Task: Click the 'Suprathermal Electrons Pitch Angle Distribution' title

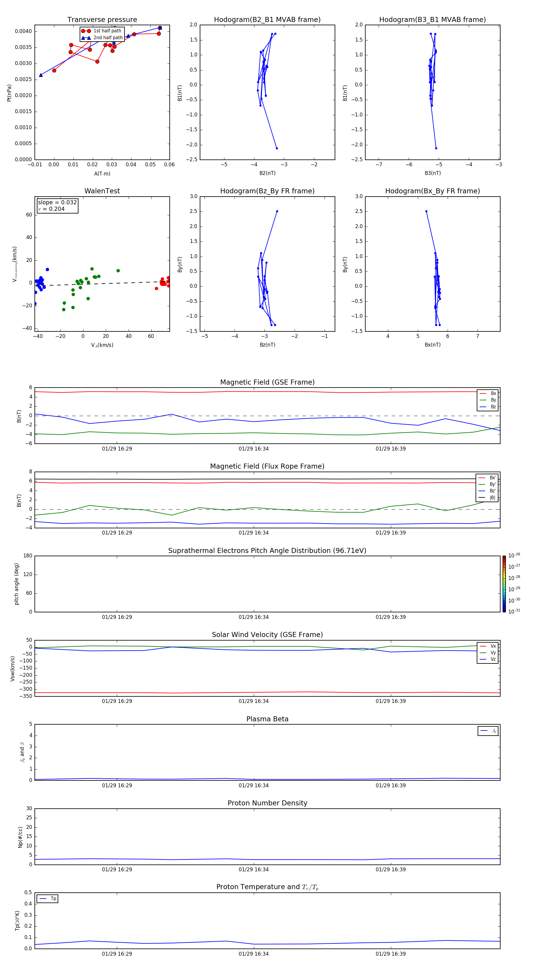Action: (267, 551)
